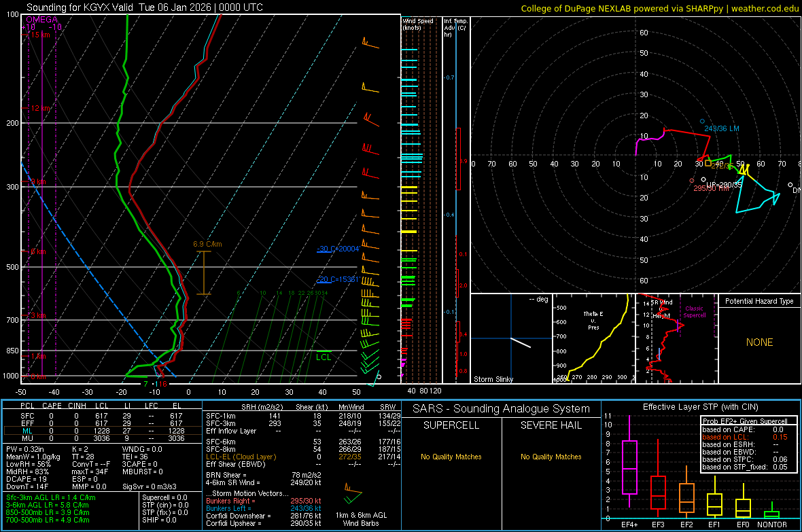Viewport: 802px width, 532px height.
Task: Click the Bunkers right mover marker labeled 295/30 RM
Action: (692, 181)
